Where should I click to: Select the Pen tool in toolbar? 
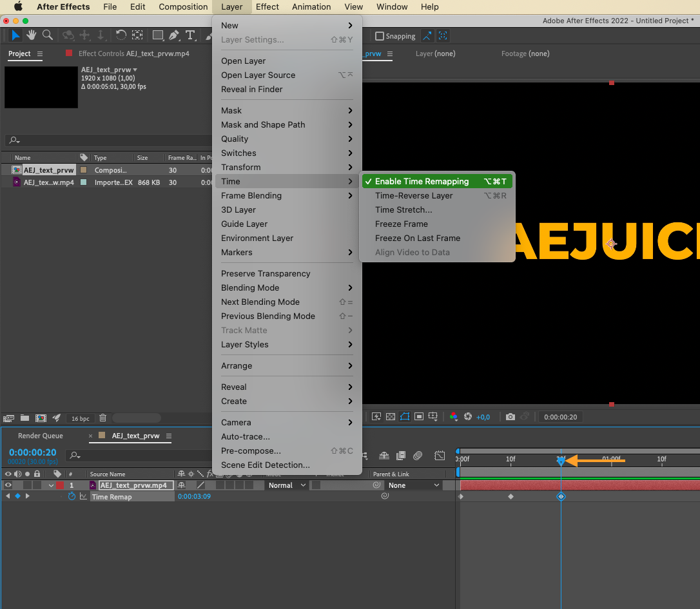[x=174, y=35]
